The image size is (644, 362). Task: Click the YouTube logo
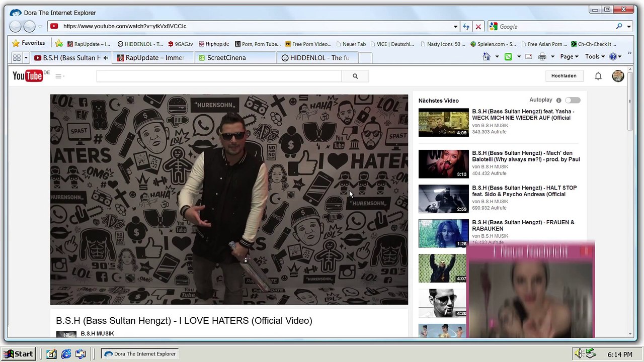(28, 76)
